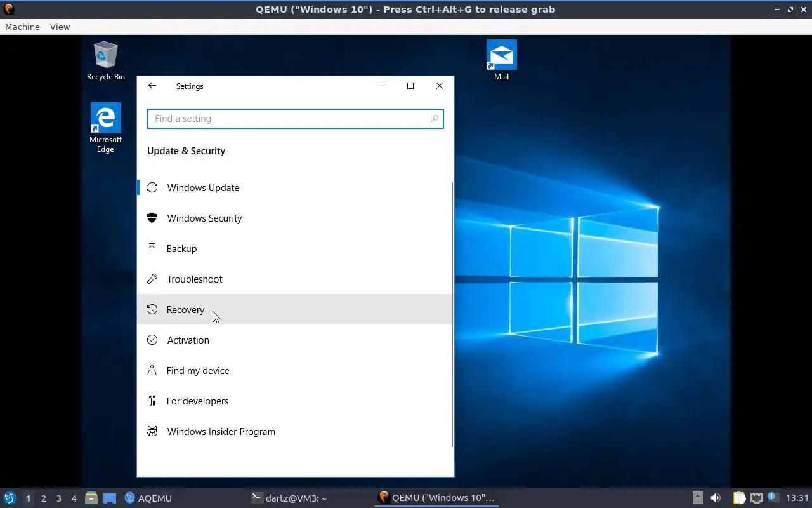Click the QEMU logo in the title bar

click(x=9, y=9)
